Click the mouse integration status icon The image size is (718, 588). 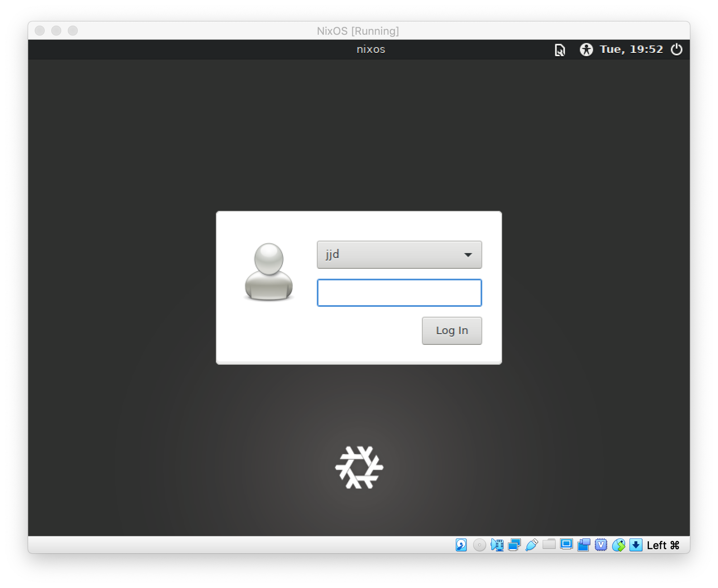click(x=618, y=545)
